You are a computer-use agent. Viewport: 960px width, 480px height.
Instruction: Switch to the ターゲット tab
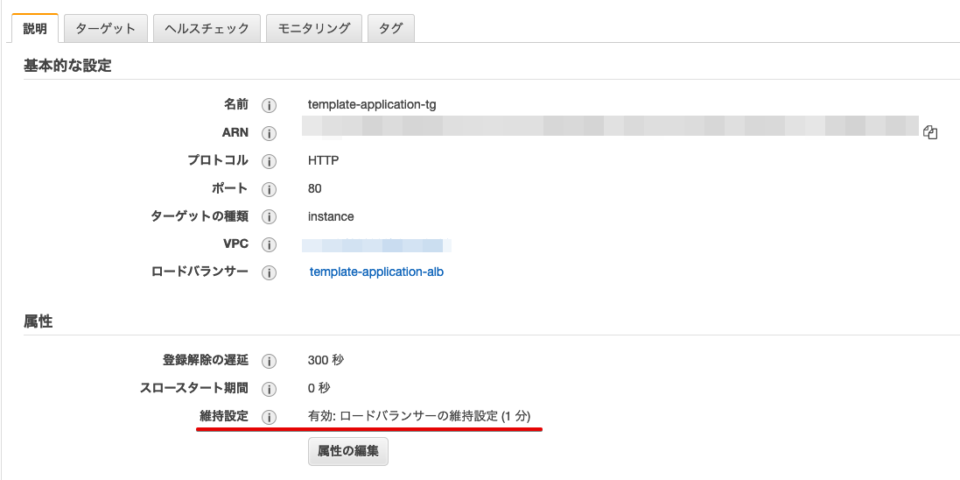click(x=106, y=29)
